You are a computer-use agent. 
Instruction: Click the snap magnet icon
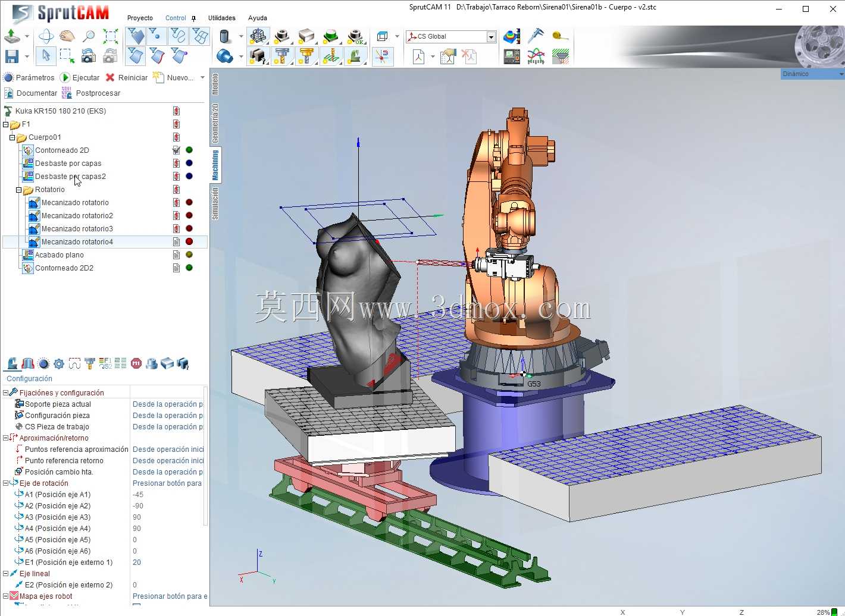[382, 56]
